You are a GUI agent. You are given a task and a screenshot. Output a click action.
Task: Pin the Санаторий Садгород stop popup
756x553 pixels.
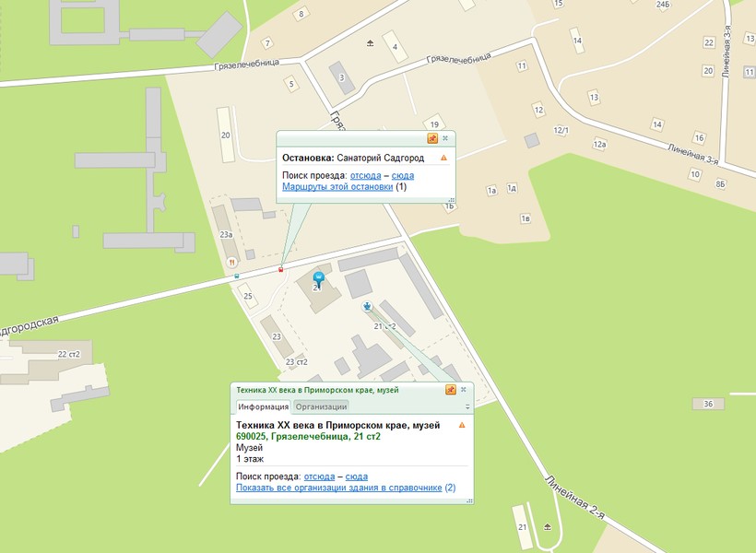pyautogui.click(x=432, y=138)
